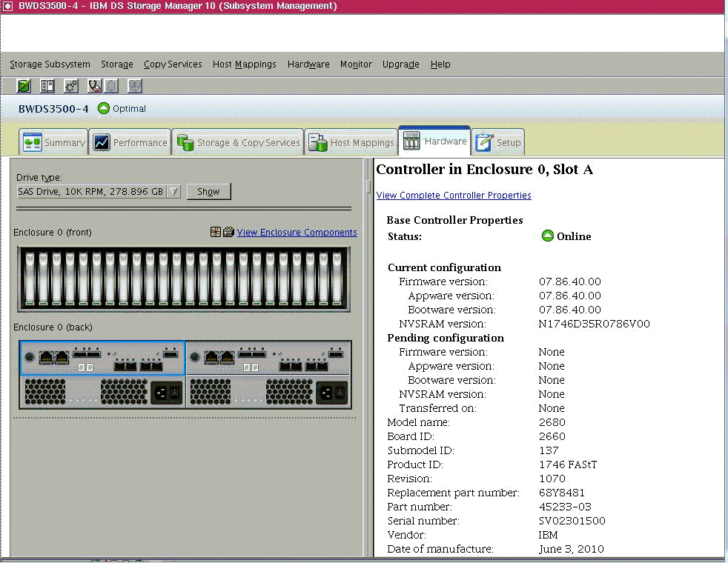Screen dimensions: 728x563
Task: Click the Monitor Performance toolbar icon
Action: click(x=70, y=86)
